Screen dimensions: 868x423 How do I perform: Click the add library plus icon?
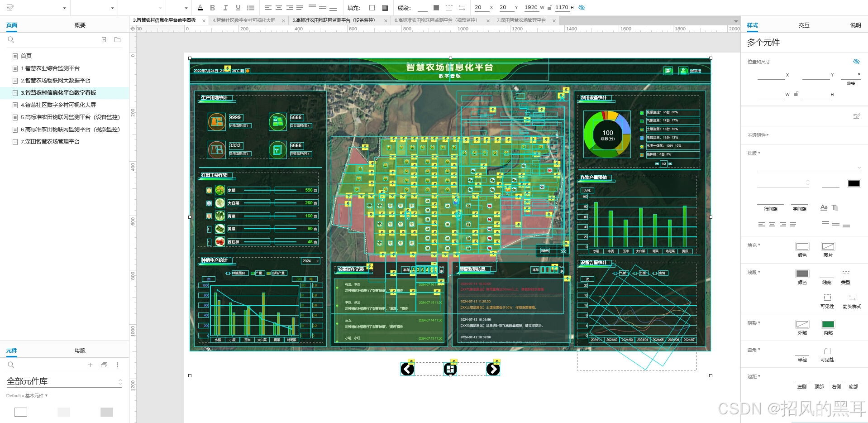pos(90,365)
